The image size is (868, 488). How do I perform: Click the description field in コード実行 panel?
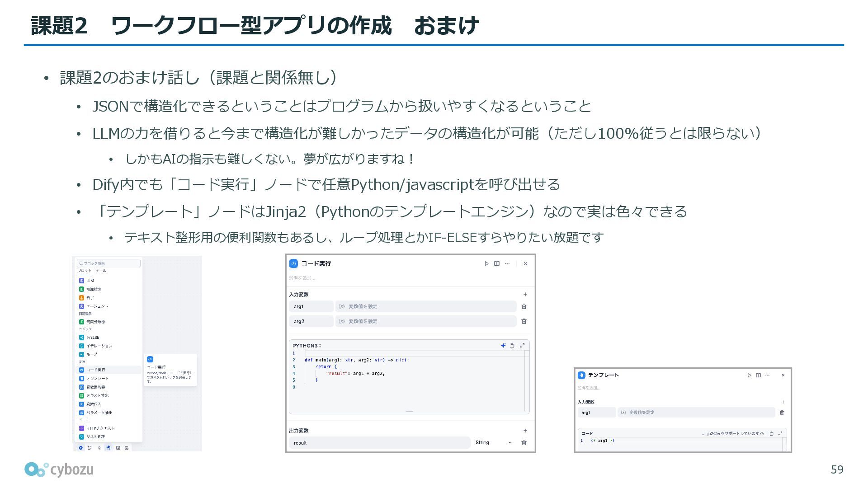[x=302, y=278]
